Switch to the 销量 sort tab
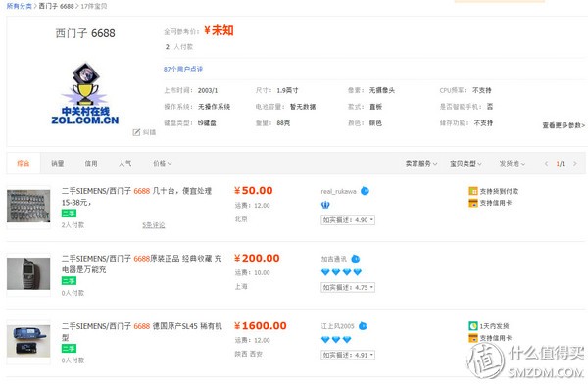This screenshot has width=588, height=384. click(x=58, y=164)
